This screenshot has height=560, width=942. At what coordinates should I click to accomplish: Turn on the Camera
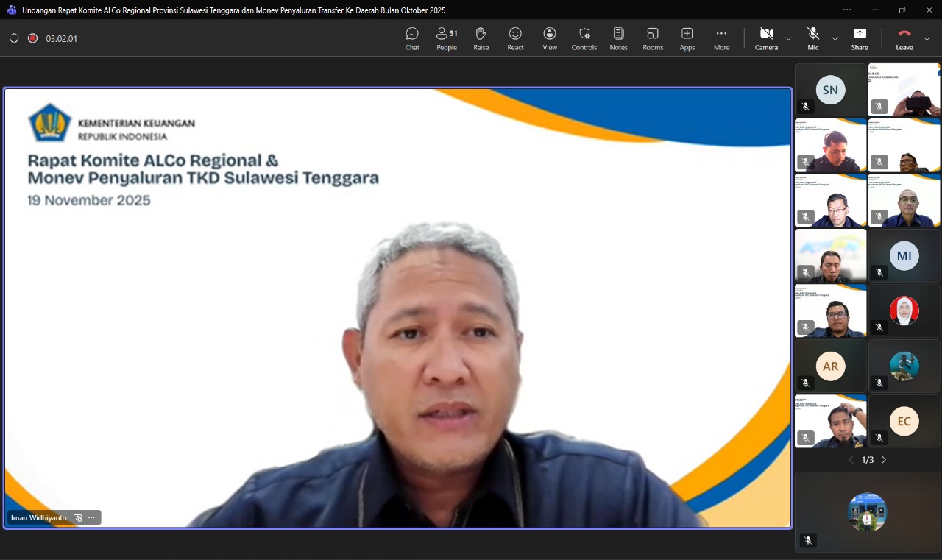[x=766, y=38]
